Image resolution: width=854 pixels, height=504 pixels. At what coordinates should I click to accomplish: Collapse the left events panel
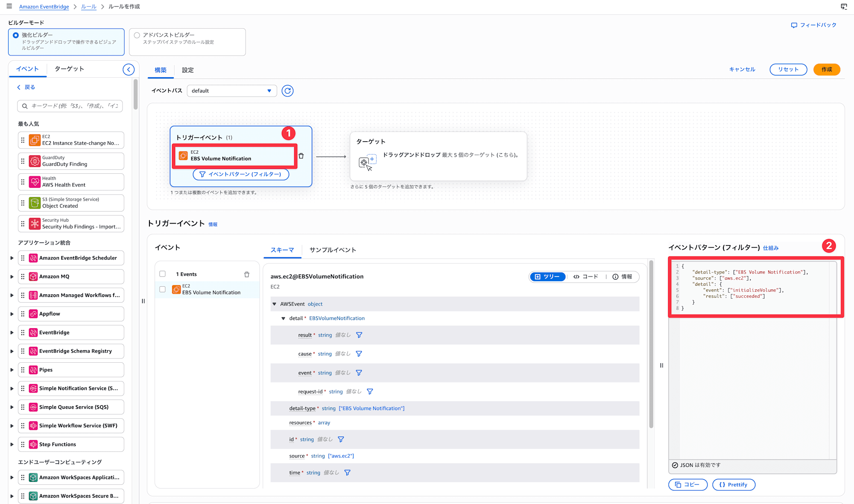(x=129, y=70)
